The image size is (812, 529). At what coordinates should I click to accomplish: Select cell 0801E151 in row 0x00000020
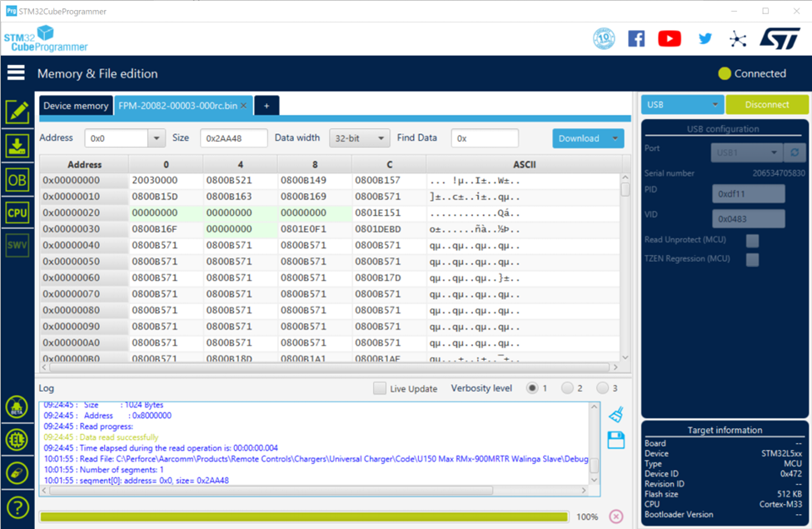coord(389,213)
